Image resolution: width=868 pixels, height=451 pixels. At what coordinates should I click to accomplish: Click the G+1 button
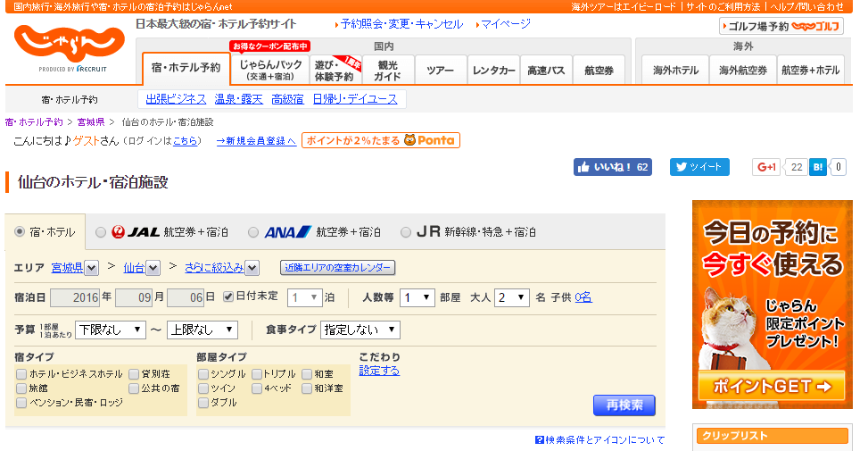pos(766,167)
